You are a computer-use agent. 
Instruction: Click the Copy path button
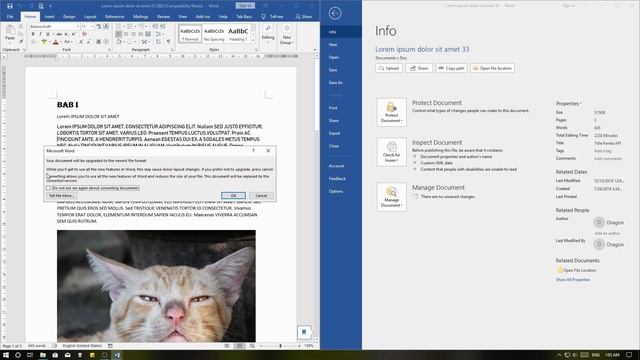[451, 68]
